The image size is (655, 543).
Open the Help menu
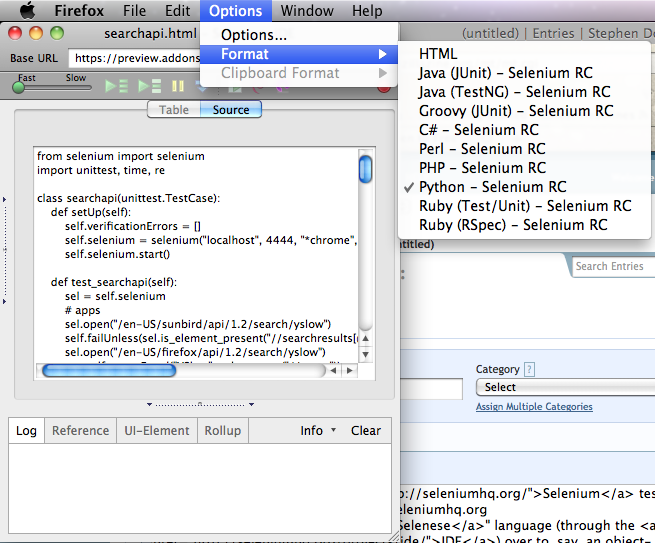367,10
